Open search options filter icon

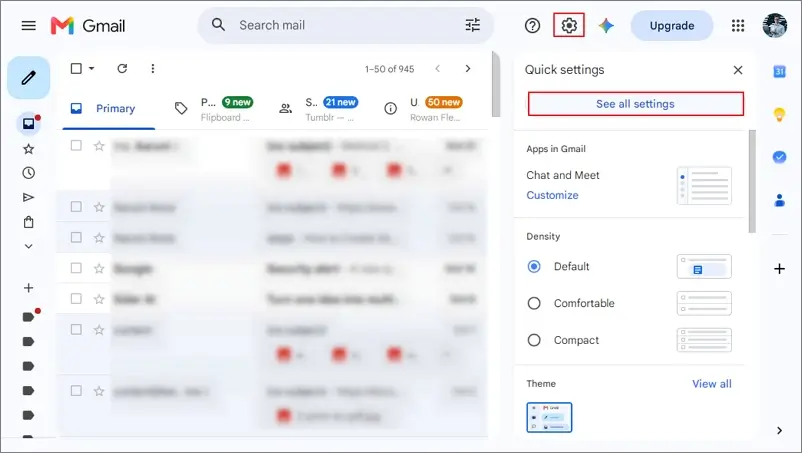[x=473, y=25]
